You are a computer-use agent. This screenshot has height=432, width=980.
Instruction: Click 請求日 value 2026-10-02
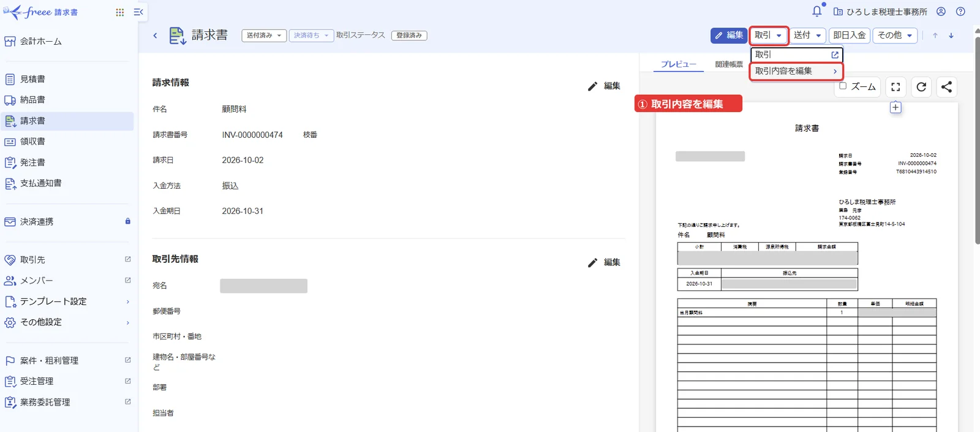(243, 161)
